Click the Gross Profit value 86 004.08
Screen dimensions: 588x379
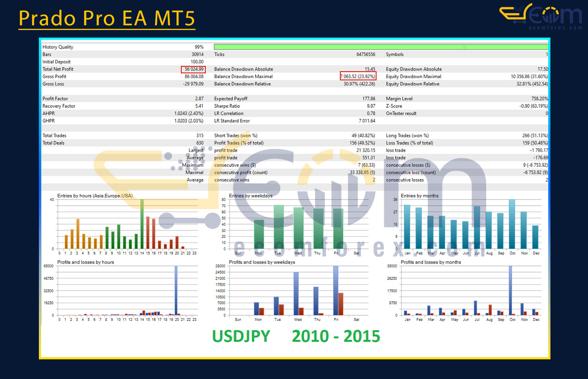pos(194,76)
